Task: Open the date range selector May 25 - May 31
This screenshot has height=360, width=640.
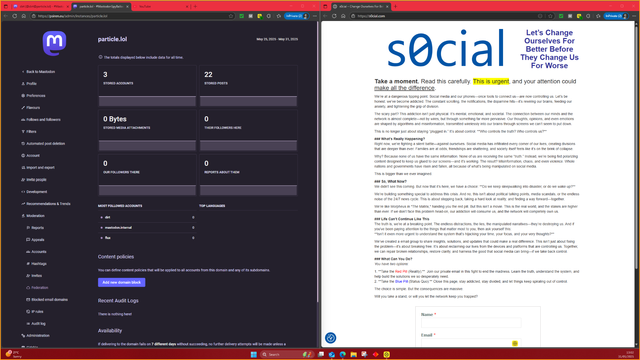Action: pos(277,39)
